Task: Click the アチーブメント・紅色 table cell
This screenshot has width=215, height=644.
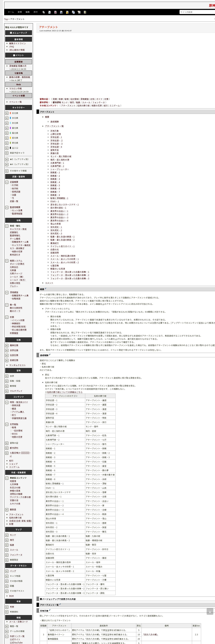Action: tap(100, 436)
